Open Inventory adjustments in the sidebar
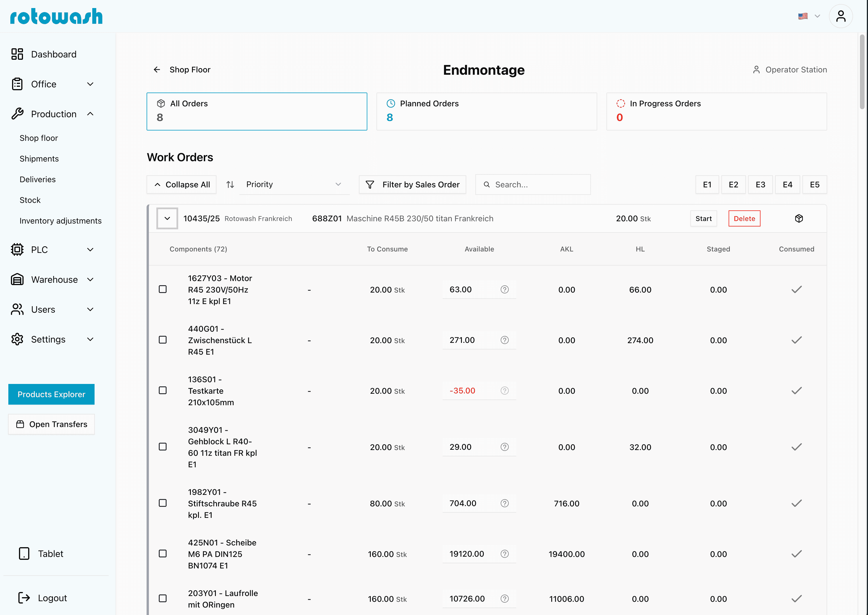The width and height of the screenshot is (868, 615). click(x=61, y=221)
